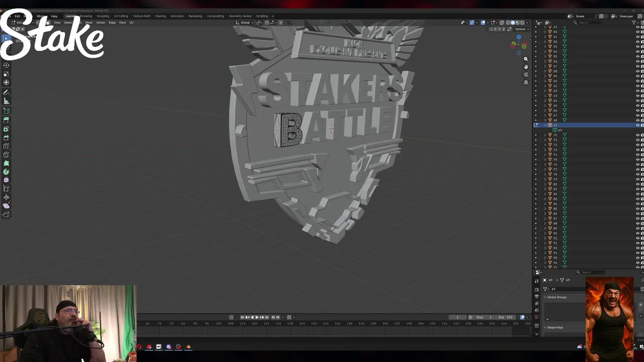Select the Loop Cut tool
This screenshot has width=644, height=362.
coord(6,146)
